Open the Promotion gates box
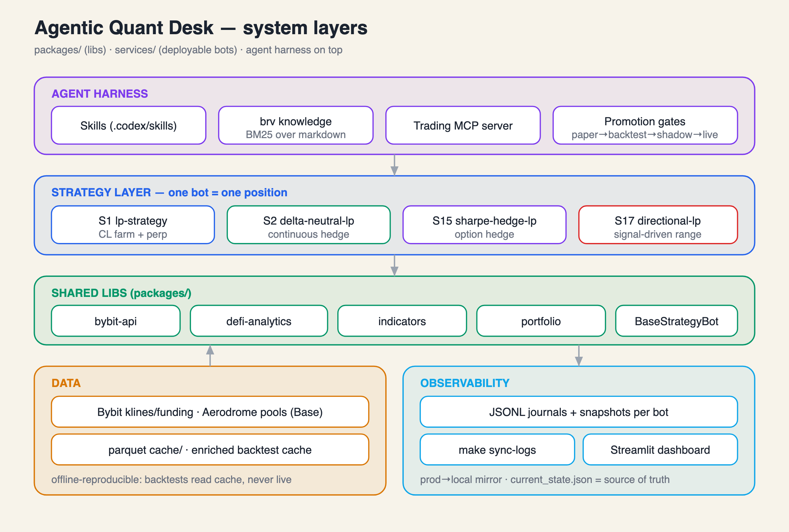Screen dimensions: 789x532 point(645,125)
